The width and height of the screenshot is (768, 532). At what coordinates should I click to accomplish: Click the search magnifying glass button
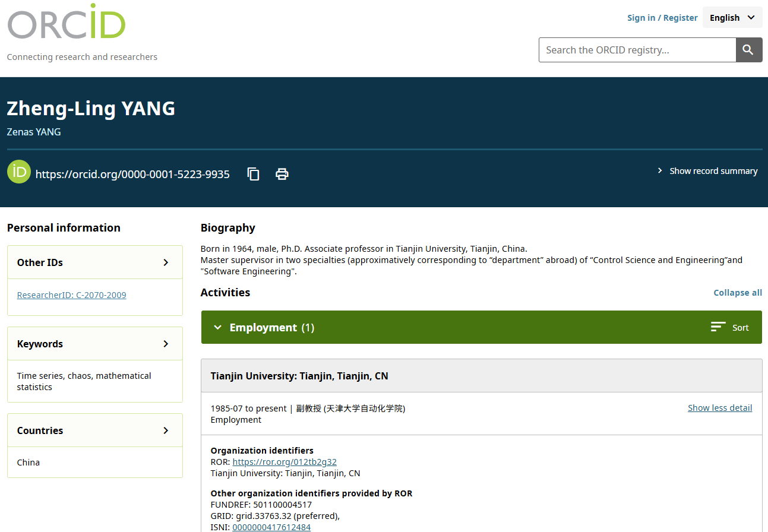pos(748,50)
